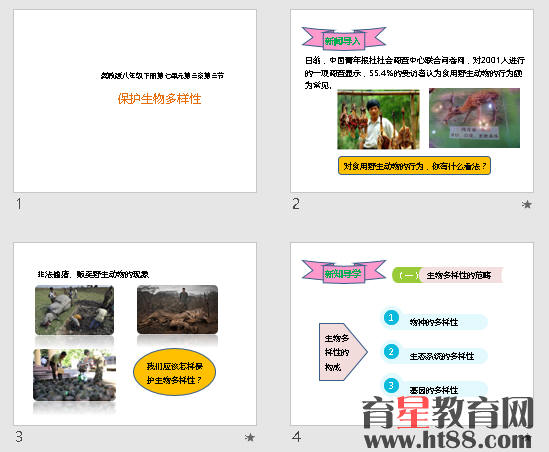This screenshot has width=549, height=452.
Task: Click the orange title text 保护生物多样性
Action: pos(159,99)
